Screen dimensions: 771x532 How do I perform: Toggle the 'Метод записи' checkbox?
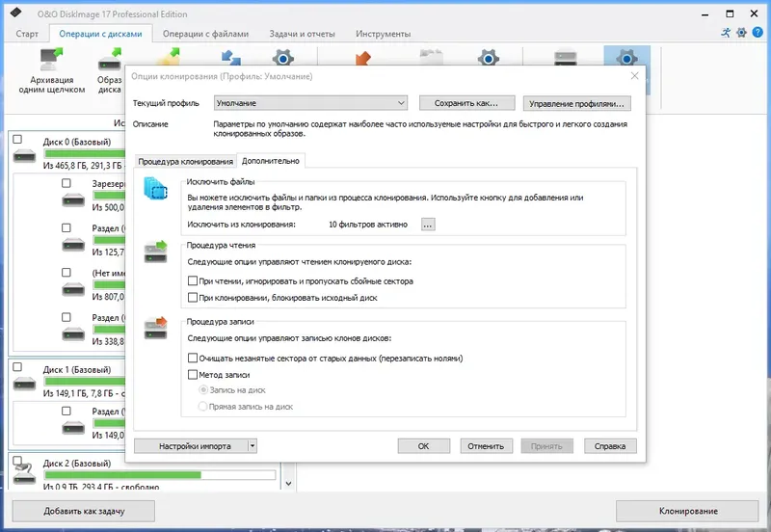tap(193, 375)
